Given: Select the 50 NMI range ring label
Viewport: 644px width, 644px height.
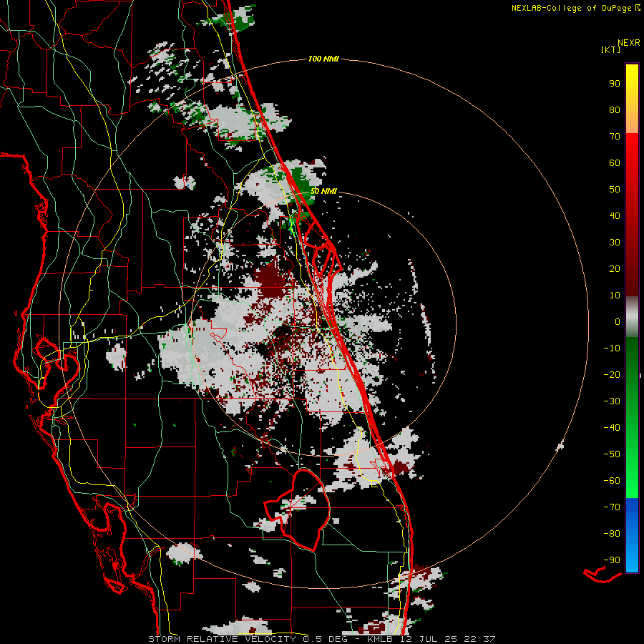Looking at the screenshot, I should pyautogui.click(x=323, y=191).
